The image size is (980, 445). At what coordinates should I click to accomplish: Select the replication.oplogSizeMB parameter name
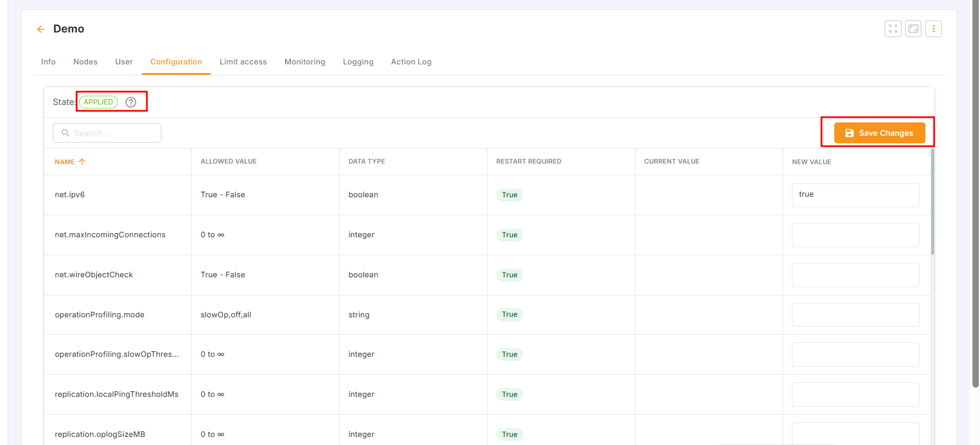point(100,435)
